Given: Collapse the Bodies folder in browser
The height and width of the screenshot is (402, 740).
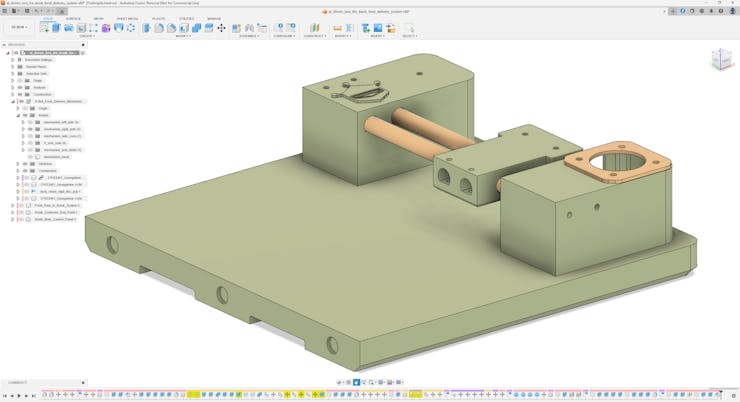Looking at the screenshot, I should click(x=18, y=115).
